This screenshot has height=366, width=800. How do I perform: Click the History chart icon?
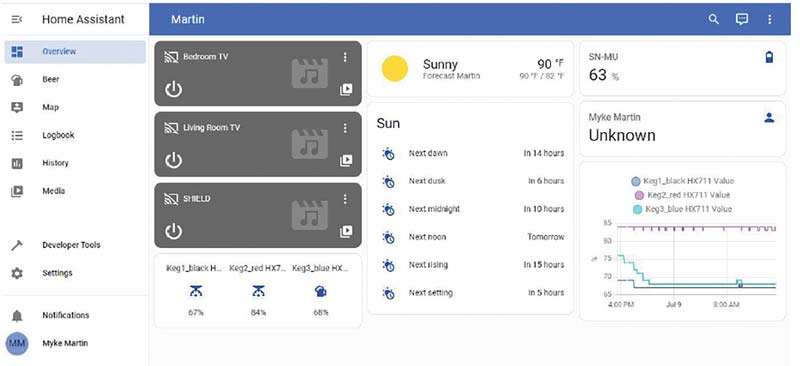(17, 163)
